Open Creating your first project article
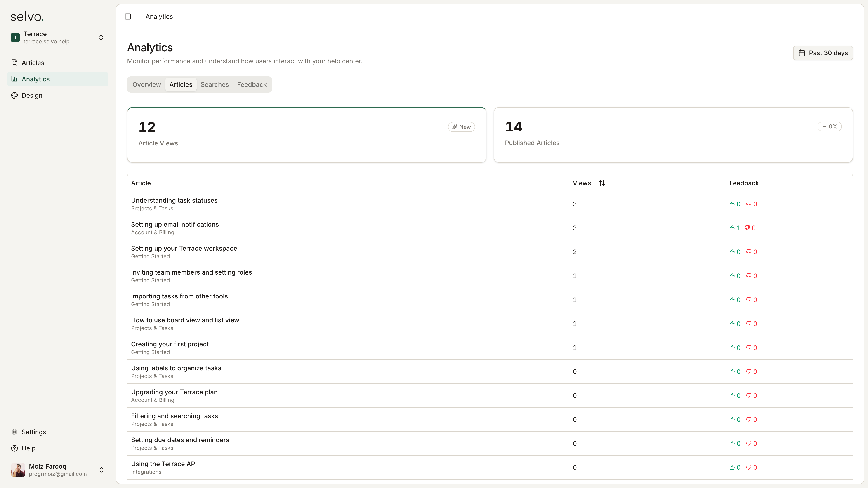This screenshot has width=868, height=488. pyautogui.click(x=170, y=344)
